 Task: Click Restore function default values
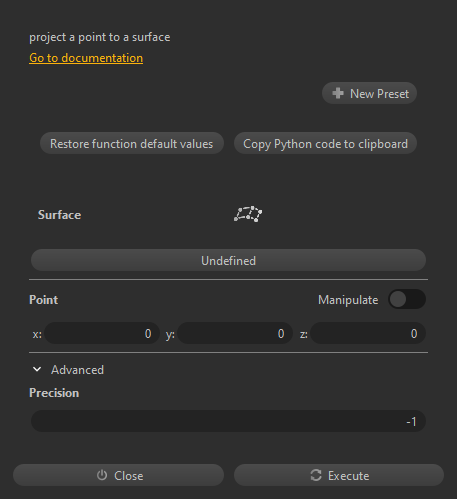132,143
